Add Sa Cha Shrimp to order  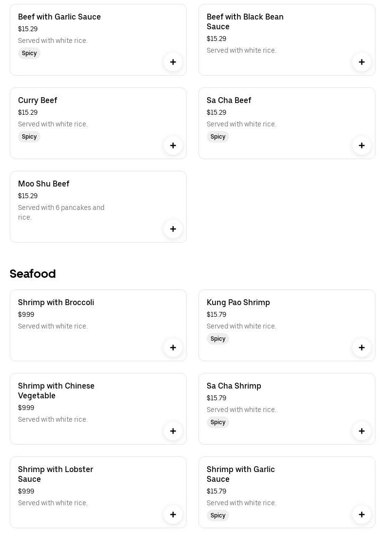362,431
